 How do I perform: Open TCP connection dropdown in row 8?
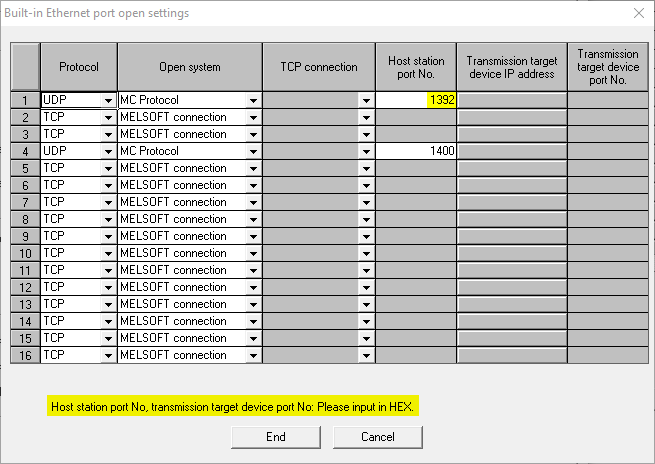(367, 219)
